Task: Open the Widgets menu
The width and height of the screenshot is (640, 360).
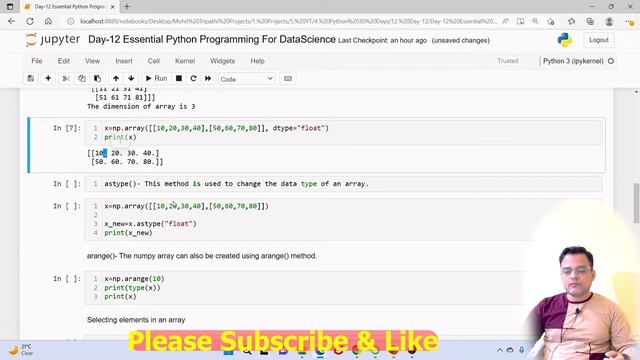Action: pos(222,61)
